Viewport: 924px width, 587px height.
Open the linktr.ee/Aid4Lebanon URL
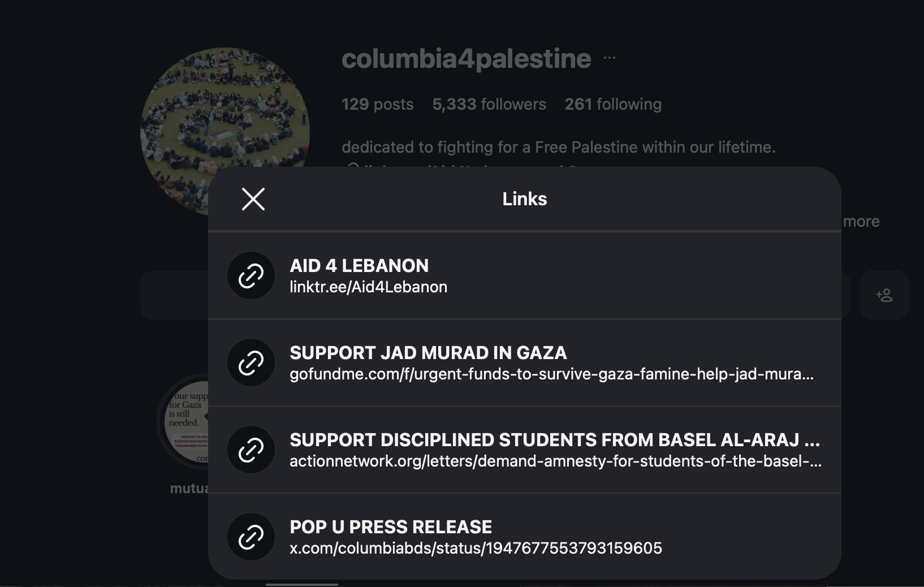click(x=368, y=287)
